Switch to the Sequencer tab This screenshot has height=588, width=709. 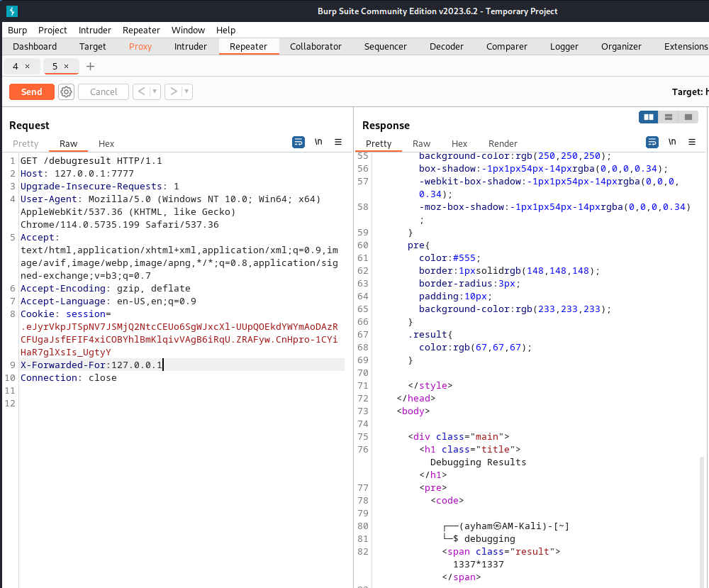385,47
